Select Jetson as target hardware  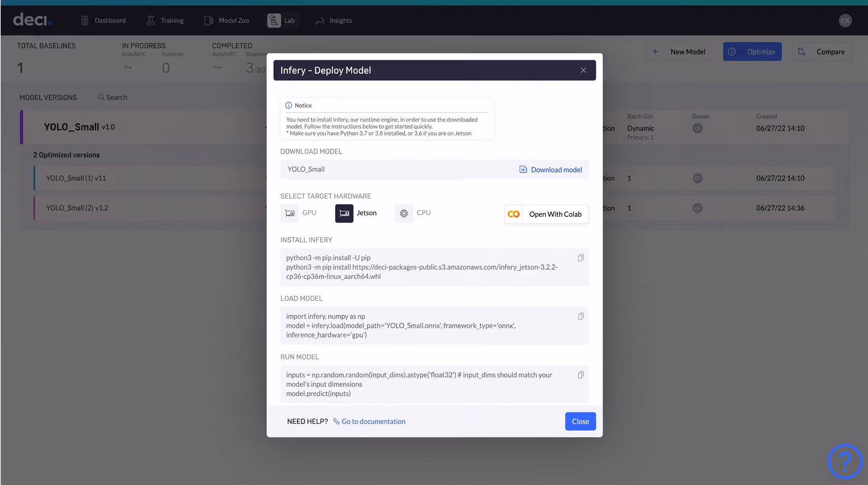click(356, 213)
